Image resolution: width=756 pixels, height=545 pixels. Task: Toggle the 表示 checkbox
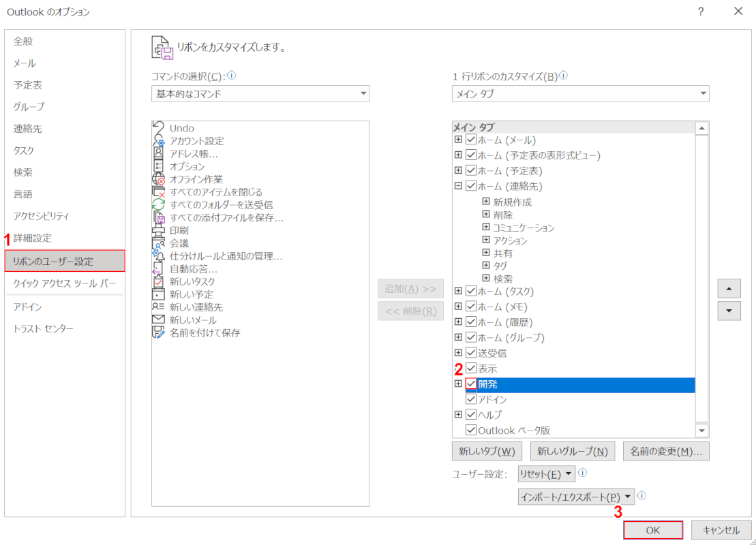[471, 368]
